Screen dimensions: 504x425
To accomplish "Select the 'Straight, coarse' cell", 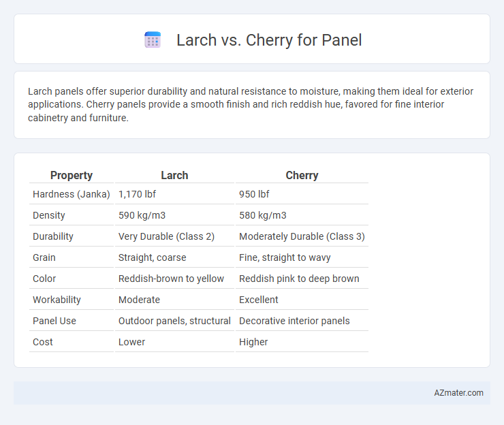I will click(x=174, y=257).
